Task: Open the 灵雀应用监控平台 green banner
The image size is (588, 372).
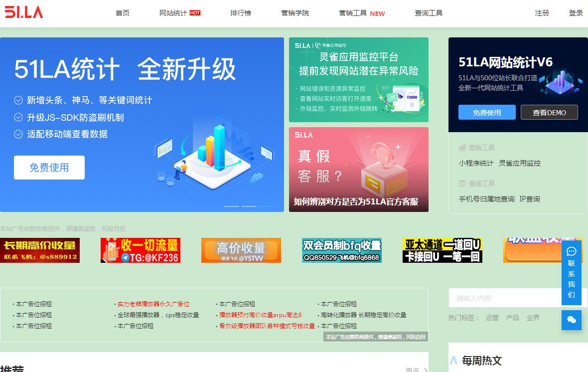Action: pos(359,80)
